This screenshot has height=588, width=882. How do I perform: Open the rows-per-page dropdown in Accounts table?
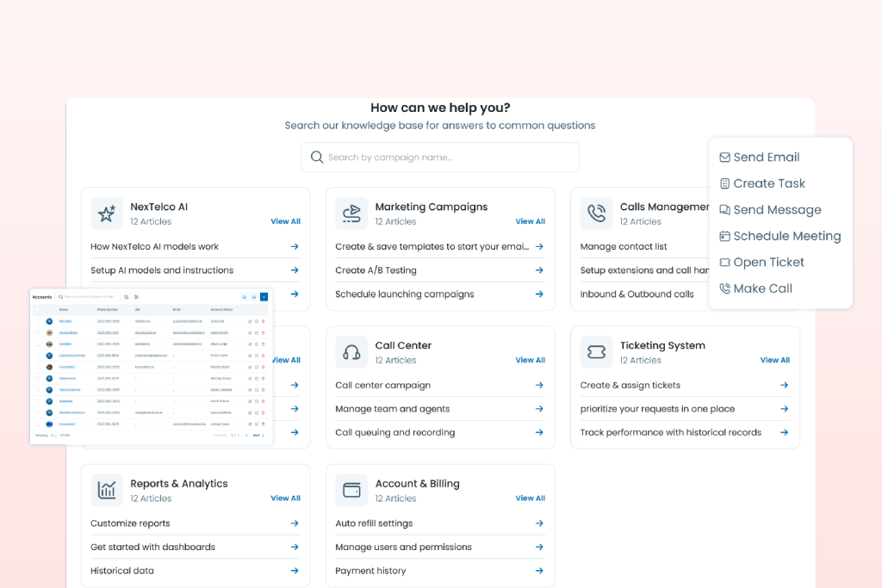[x=53, y=436]
